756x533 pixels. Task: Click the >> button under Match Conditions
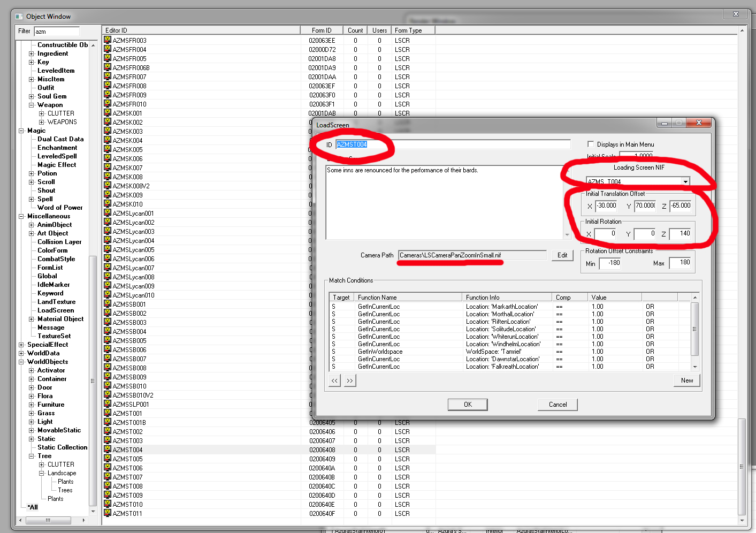click(349, 380)
